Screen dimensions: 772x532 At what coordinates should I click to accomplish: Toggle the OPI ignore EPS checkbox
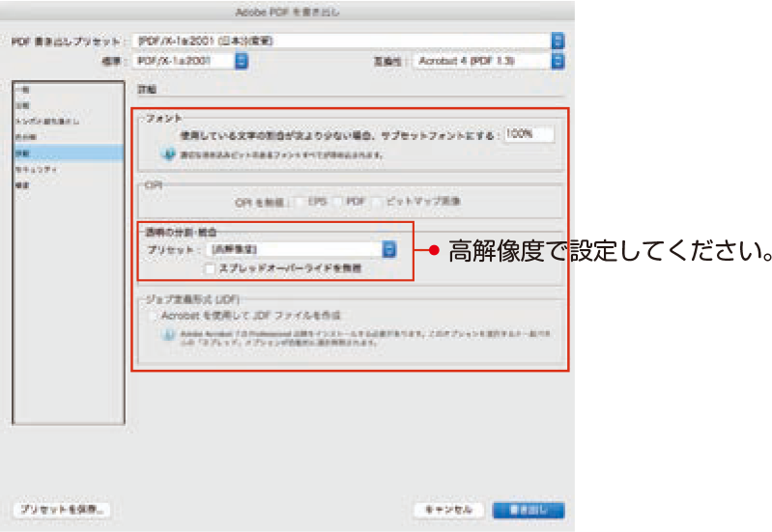click(299, 202)
